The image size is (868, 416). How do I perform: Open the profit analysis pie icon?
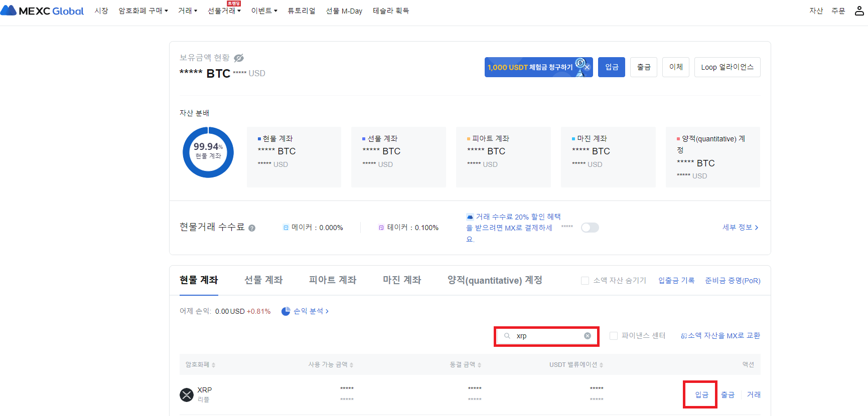[286, 311]
